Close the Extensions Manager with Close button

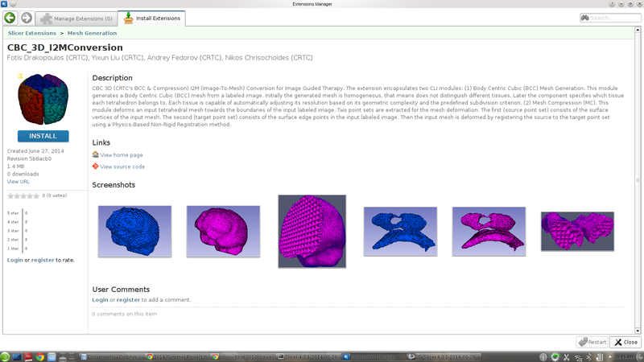click(625, 342)
